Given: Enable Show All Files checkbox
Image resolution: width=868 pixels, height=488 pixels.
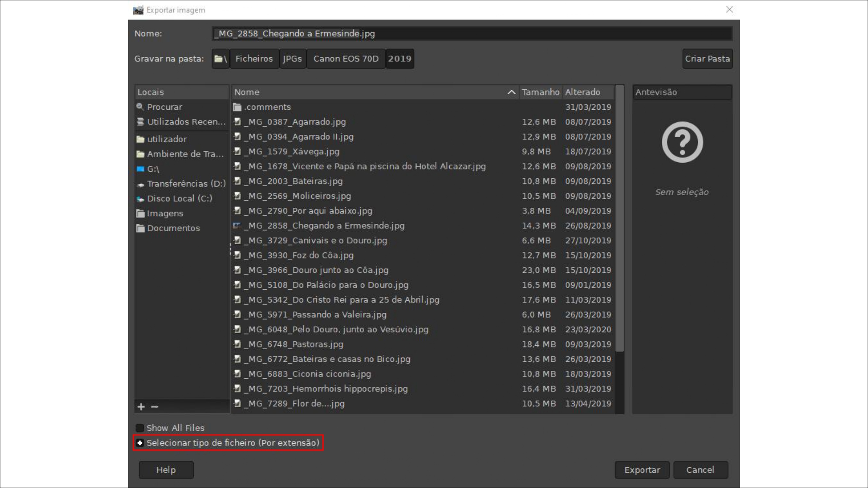Looking at the screenshot, I should click(x=140, y=428).
